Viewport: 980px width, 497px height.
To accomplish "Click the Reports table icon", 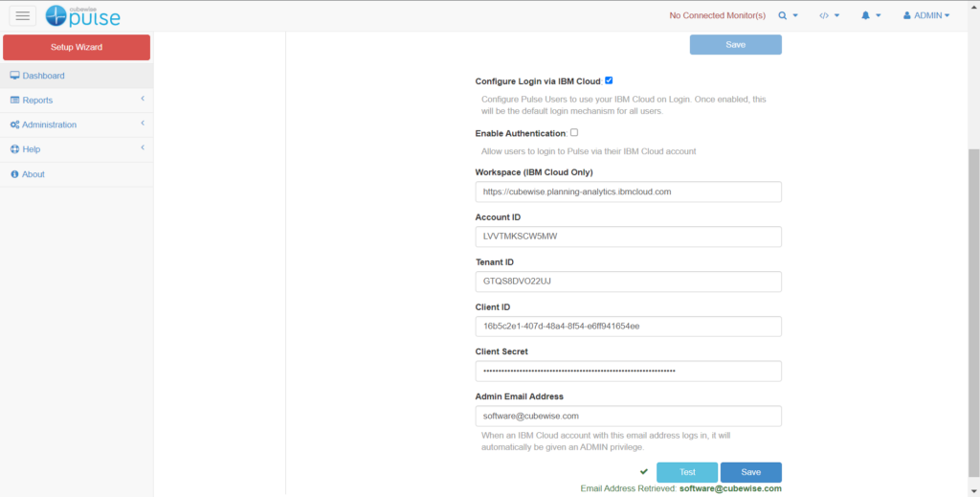I will [x=15, y=100].
